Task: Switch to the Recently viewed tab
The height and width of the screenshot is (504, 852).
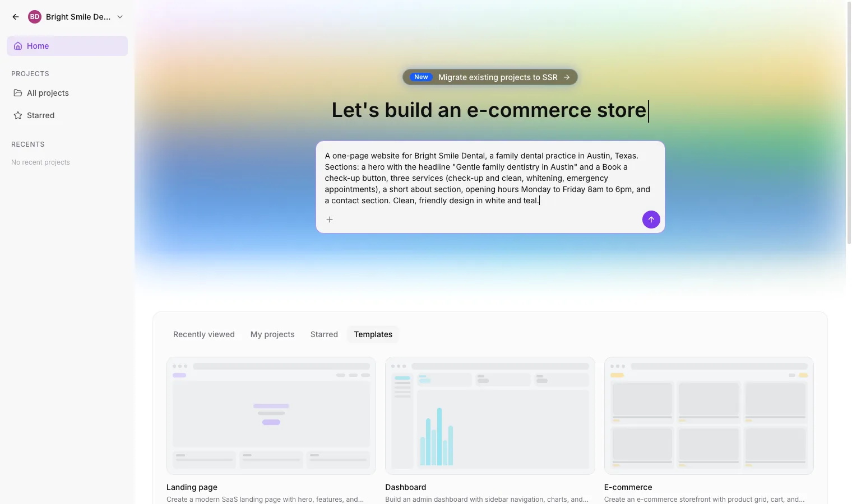Action: coord(204,334)
